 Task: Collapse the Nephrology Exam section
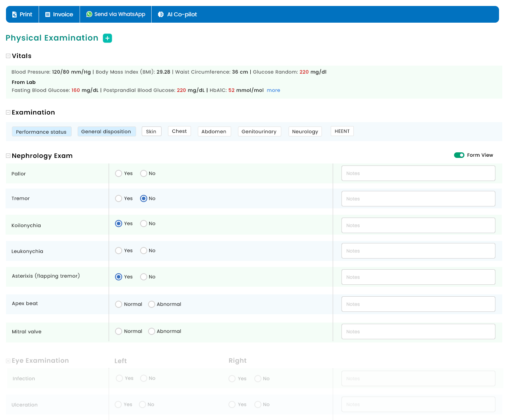tap(8, 156)
